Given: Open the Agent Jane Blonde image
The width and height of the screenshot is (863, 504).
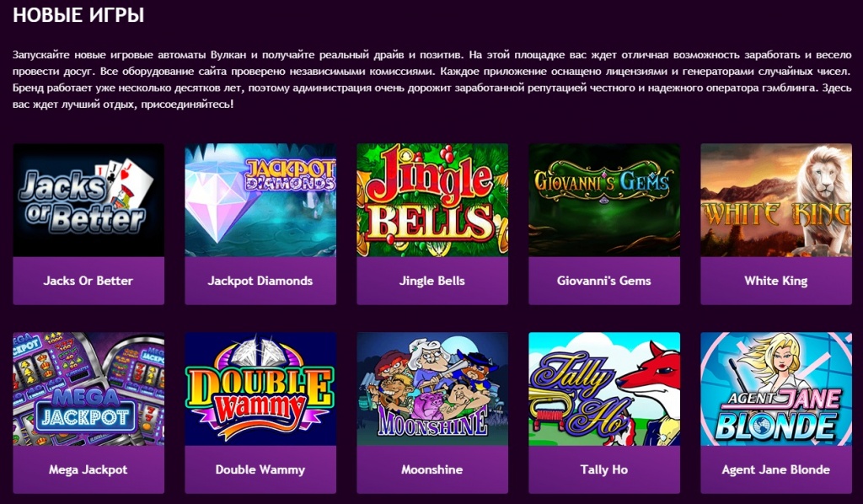Looking at the screenshot, I should coord(776,389).
